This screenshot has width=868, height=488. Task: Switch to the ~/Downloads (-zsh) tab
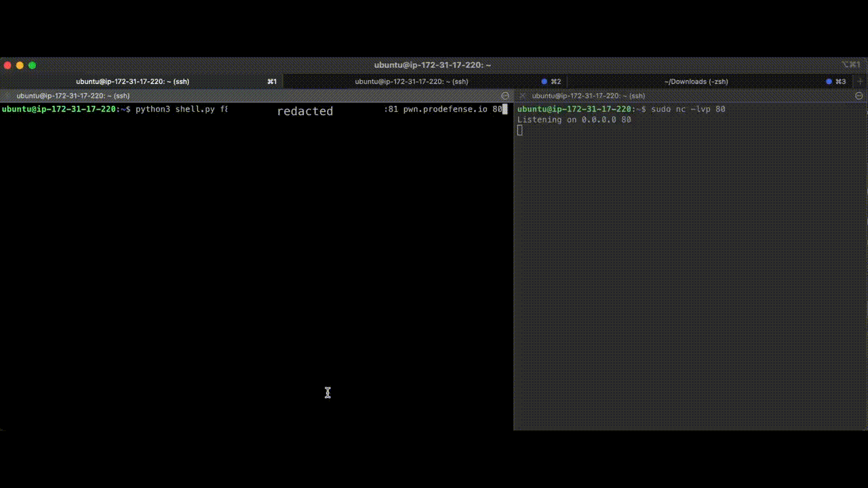pyautogui.click(x=696, y=81)
